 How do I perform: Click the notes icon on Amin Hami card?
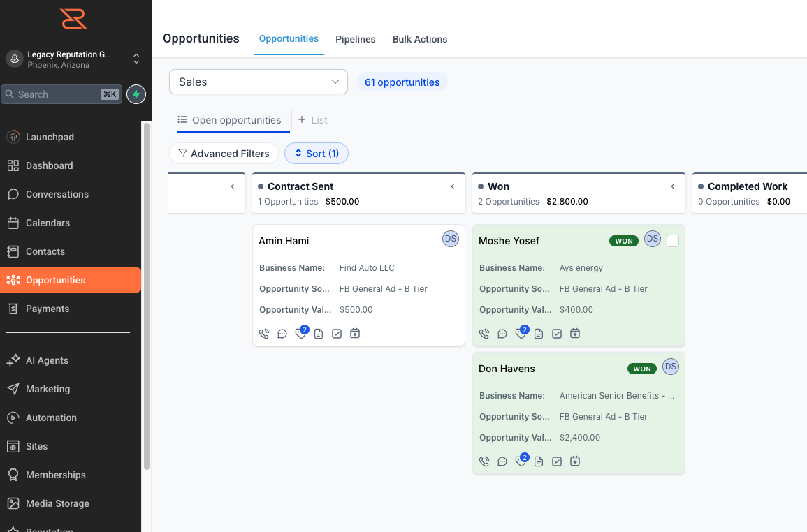click(319, 334)
